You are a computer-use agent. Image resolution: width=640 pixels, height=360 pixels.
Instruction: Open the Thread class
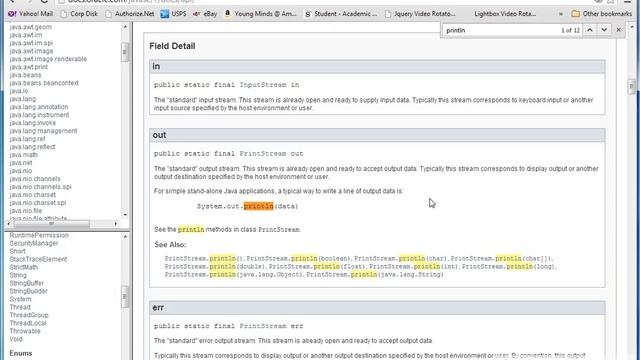[20, 307]
